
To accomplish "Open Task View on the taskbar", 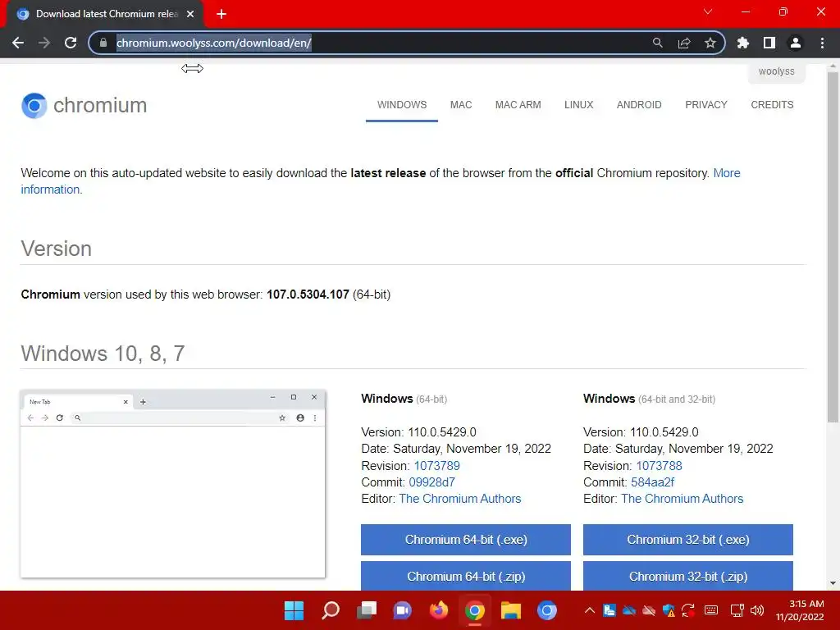I will click(x=367, y=610).
